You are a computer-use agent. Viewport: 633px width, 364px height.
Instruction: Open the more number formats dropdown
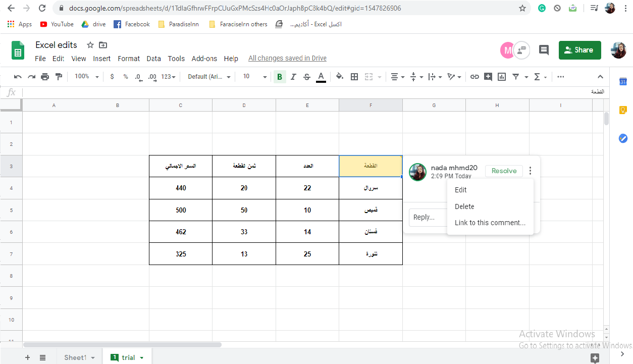pos(167,76)
